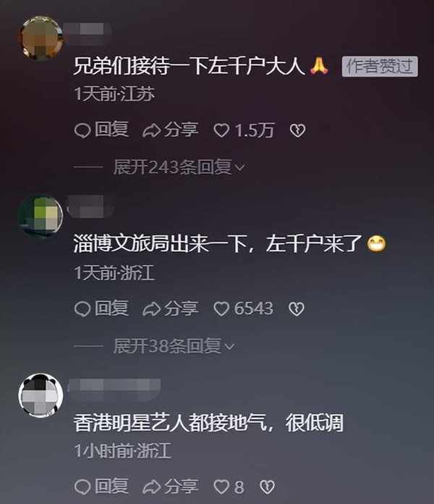Expand 展开243条回复
The image size is (434, 504).
[x=179, y=167]
